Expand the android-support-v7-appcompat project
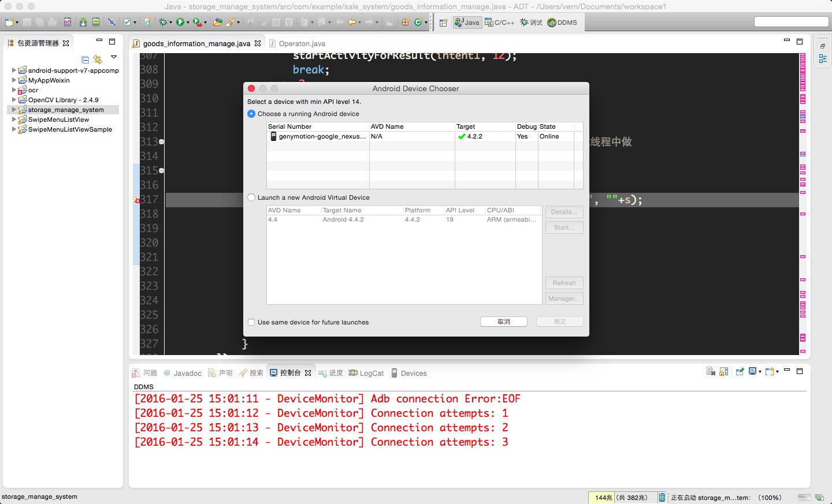 click(x=14, y=70)
